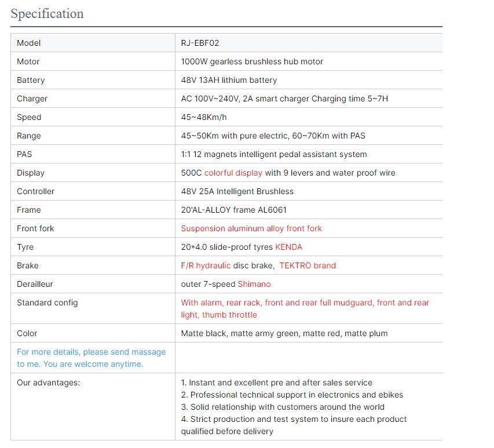
Task: Select the Charger row label
Action: coord(32,99)
